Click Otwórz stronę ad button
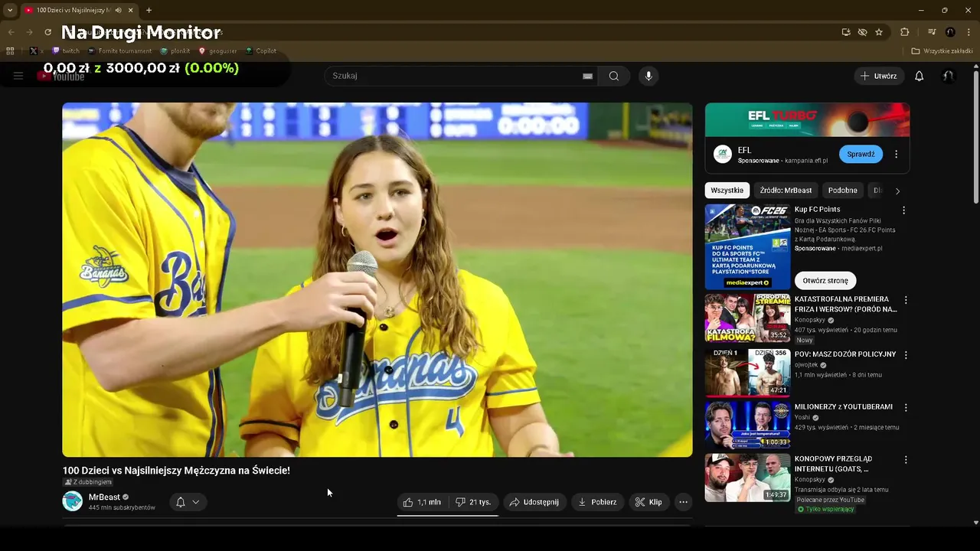The height and width of the screenshot is (551, 980). tap(825, 281)
